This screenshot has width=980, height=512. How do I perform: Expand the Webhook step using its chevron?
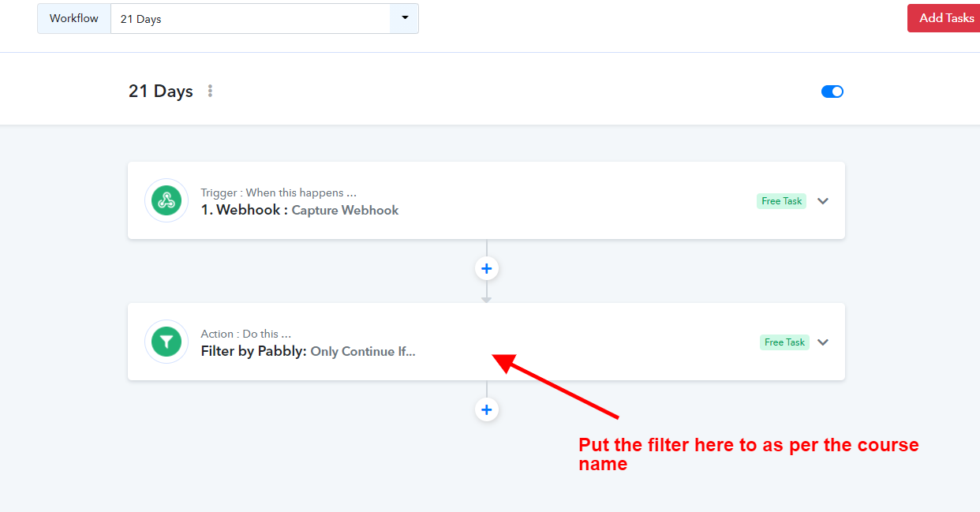(823, 201)
